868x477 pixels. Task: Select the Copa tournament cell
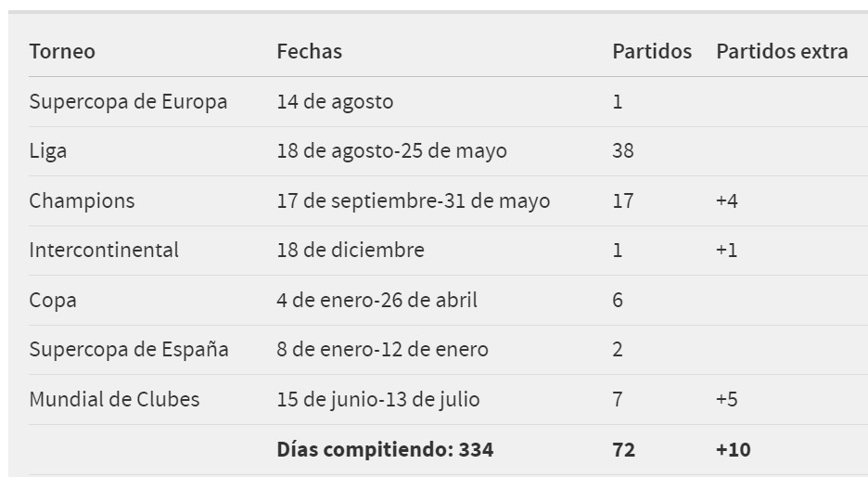[53, 301]
